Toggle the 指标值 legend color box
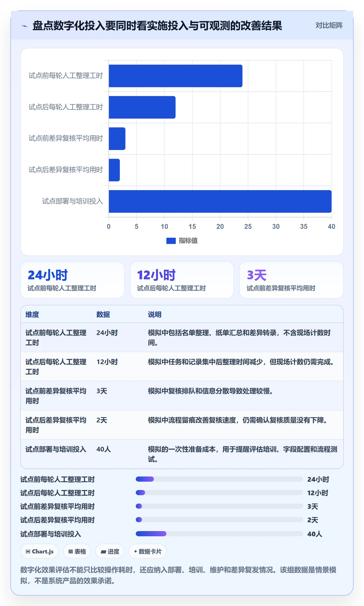Image resolution: width=364 pixels, height=606 pixels. pyautogui.click(x=171, y=241)
